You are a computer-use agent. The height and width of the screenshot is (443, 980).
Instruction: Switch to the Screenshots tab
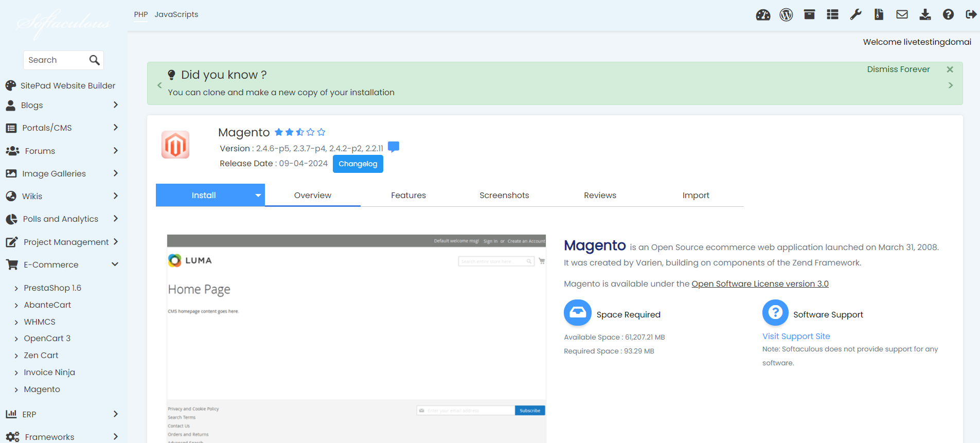(504, 196)
